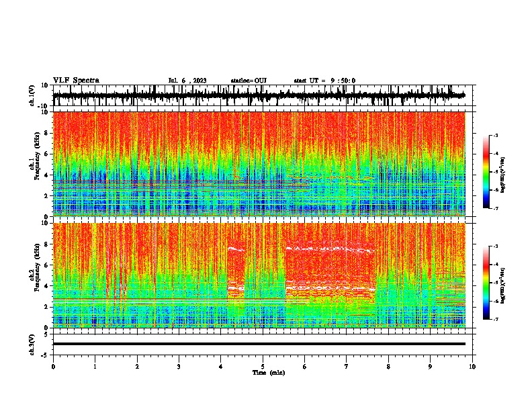Screen dimensions: 532x411
Task: Click the "-7" label on ch.2 colorbar
Action: coord(496,319)
